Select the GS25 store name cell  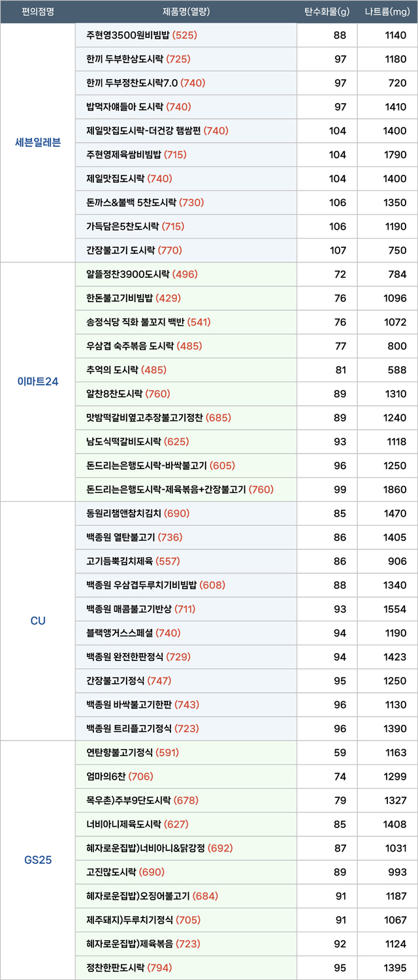[x=38, y=860]
